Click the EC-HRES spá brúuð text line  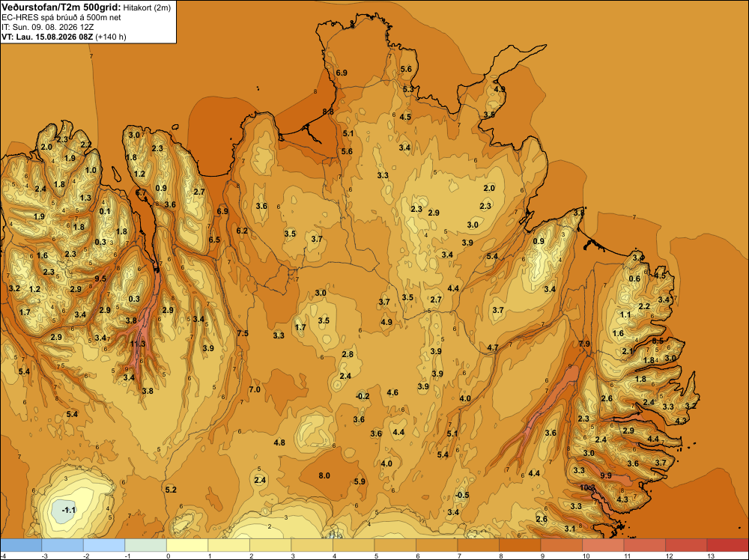61,18
